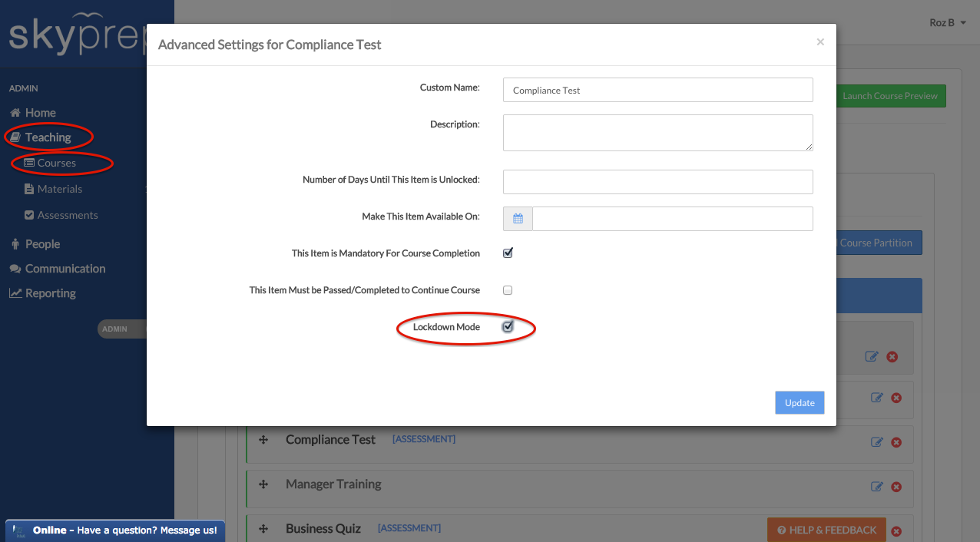
Task: Close the Advanced Settings dialog with X
Action: (820, 42)
